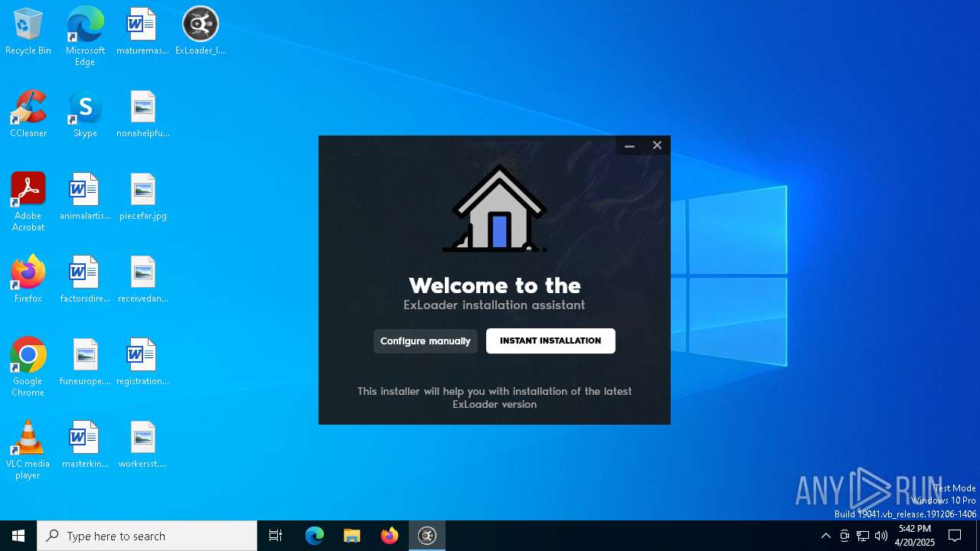The image size is (980, 551).
Task: Select the workersst image file icon
Action: coord(142,445)
